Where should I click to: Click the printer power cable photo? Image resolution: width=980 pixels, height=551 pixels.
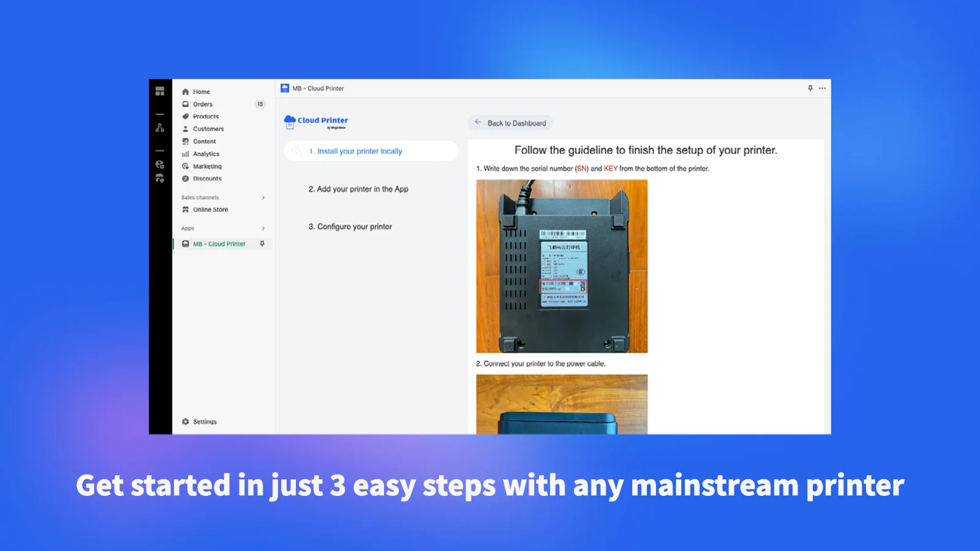(562, 405)
